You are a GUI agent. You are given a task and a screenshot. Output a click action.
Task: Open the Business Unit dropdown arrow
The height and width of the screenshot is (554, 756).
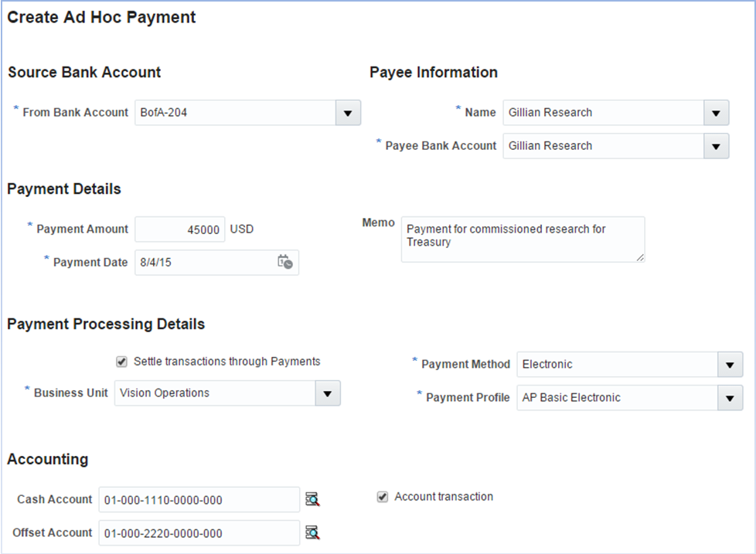[328, 393]
